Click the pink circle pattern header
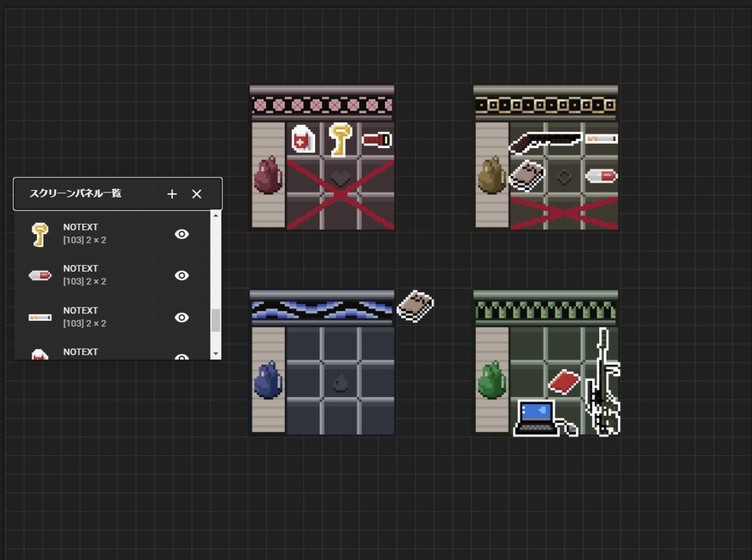The image size is (752, 560). point(322,105)
